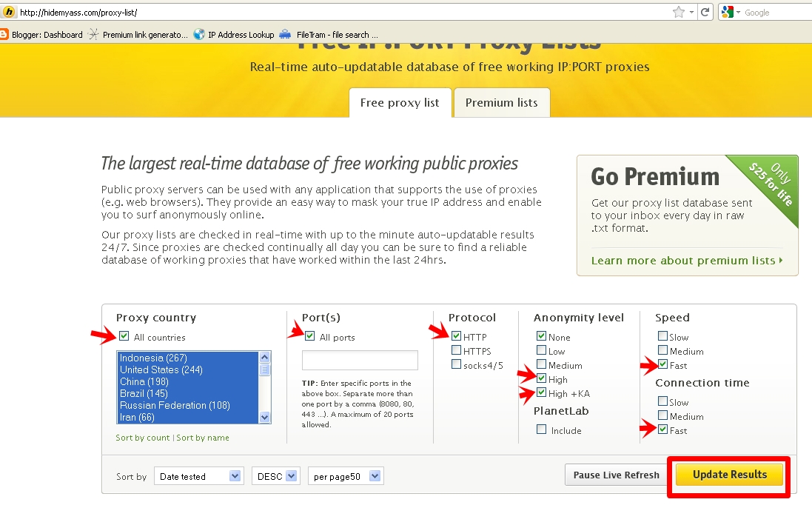Image resolution: width=812 pixels, height=505 pixels.
Task: Click the Sort by count link
Action: pyautogui.click(x=142, y=438)
